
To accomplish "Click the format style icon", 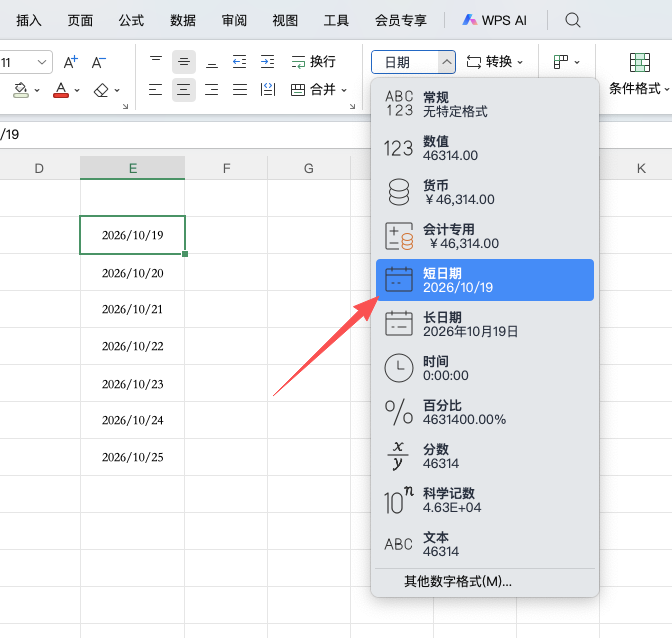I will [561, 62].
